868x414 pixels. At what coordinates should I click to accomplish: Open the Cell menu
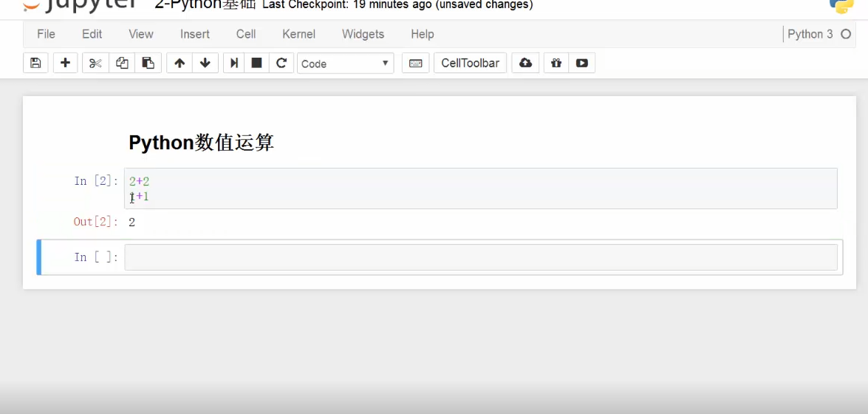(x=246, y=34)
